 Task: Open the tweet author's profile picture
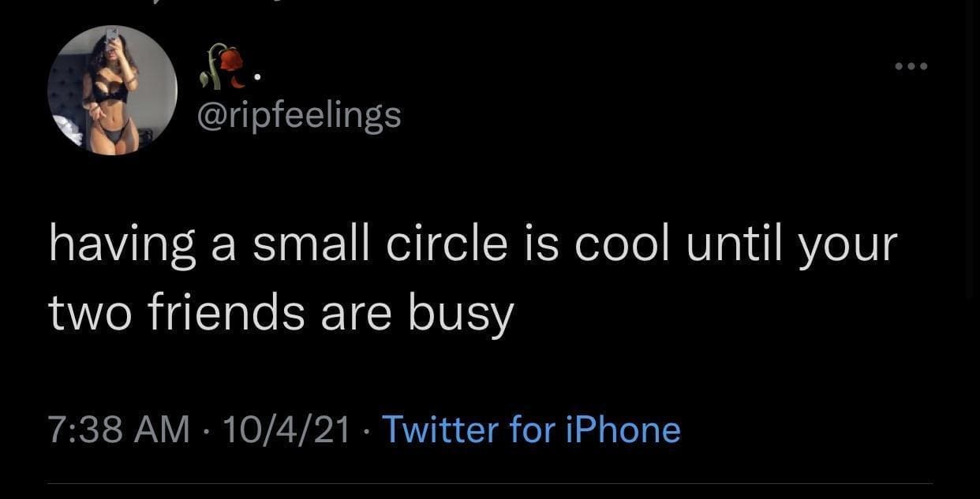(x=112, y=91)
